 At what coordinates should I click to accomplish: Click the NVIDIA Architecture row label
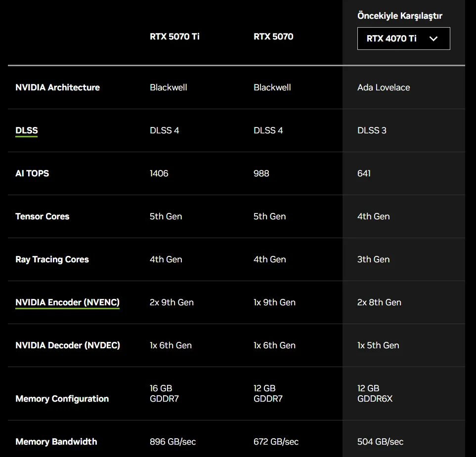(x=57, y=87)
